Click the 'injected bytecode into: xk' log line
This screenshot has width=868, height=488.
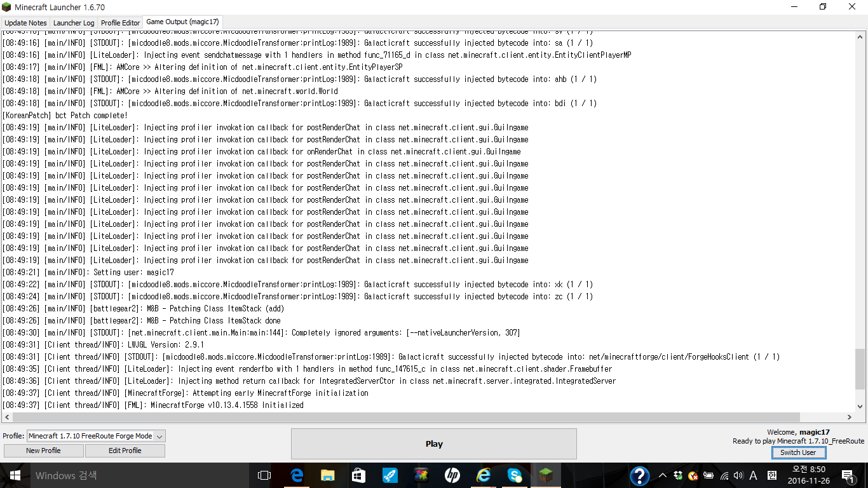click(x=297, y=284)
